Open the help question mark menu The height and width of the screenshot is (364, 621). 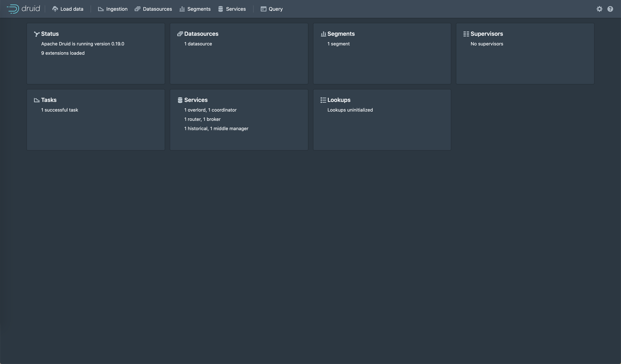point(610,9)
